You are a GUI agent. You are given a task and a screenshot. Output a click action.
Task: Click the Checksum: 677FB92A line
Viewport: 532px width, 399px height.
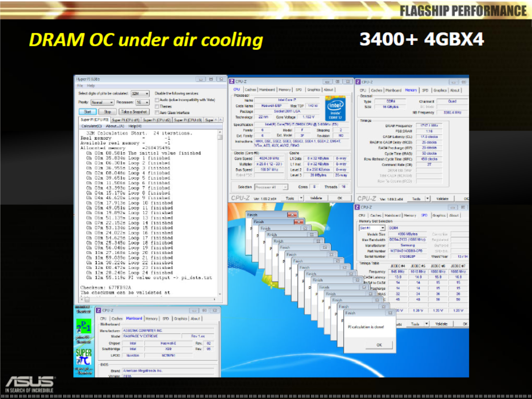pyautogui.click(x=105, y=287)
